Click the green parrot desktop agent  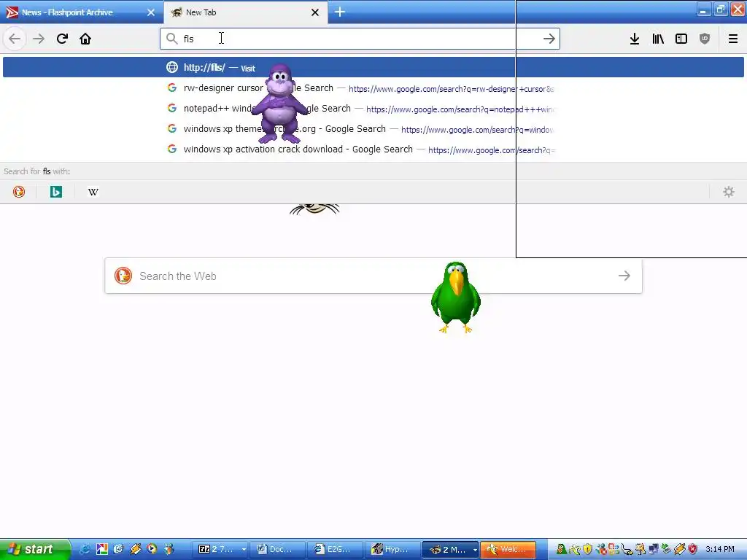point(455,297)
